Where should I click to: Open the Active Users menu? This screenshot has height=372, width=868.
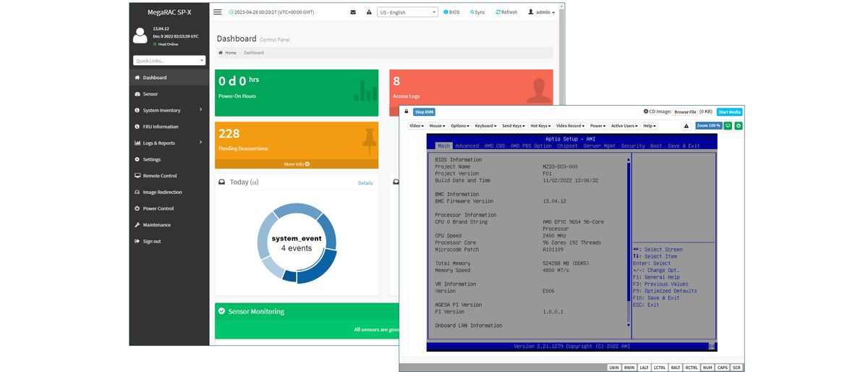click(x=625, y=126)
